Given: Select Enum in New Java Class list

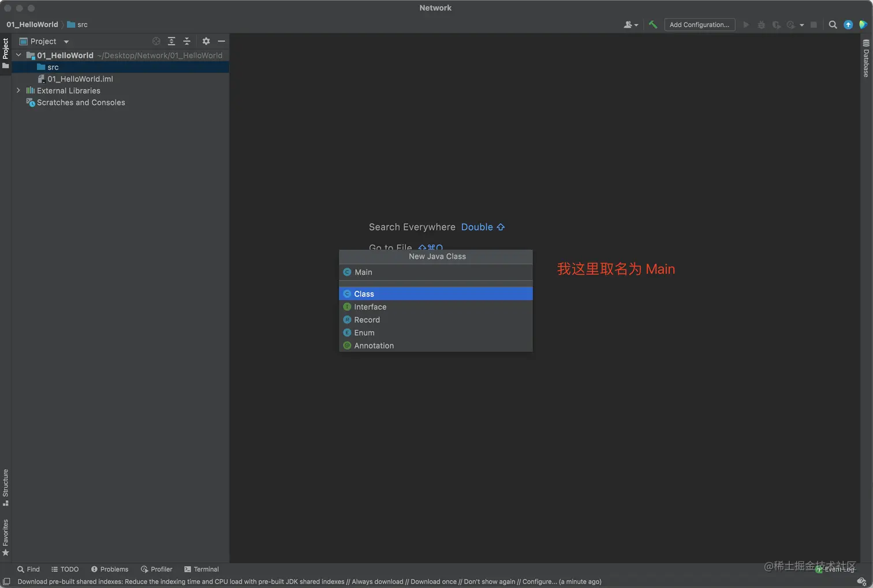Looking at the screenshot, I should click(x=436, y=333).
